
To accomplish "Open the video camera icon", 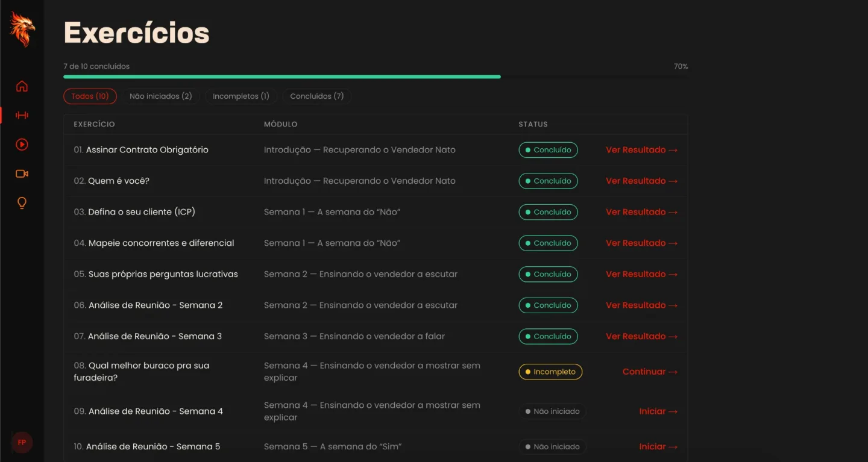I will tap(22, 173).
